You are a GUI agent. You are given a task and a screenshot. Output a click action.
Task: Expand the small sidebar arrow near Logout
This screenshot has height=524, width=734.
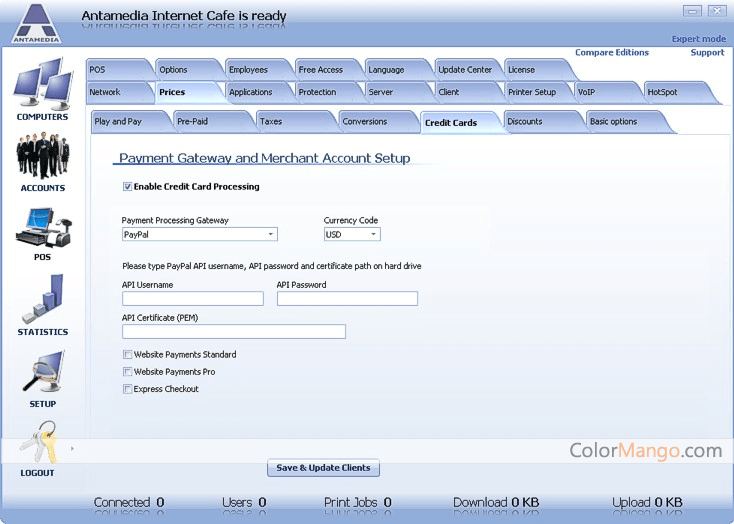72,448
